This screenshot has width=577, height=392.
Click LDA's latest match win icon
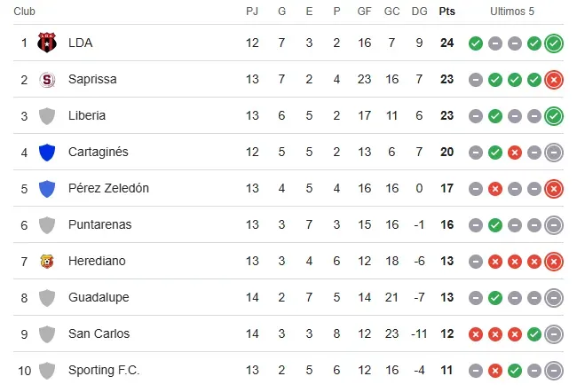tap(554, 43)
